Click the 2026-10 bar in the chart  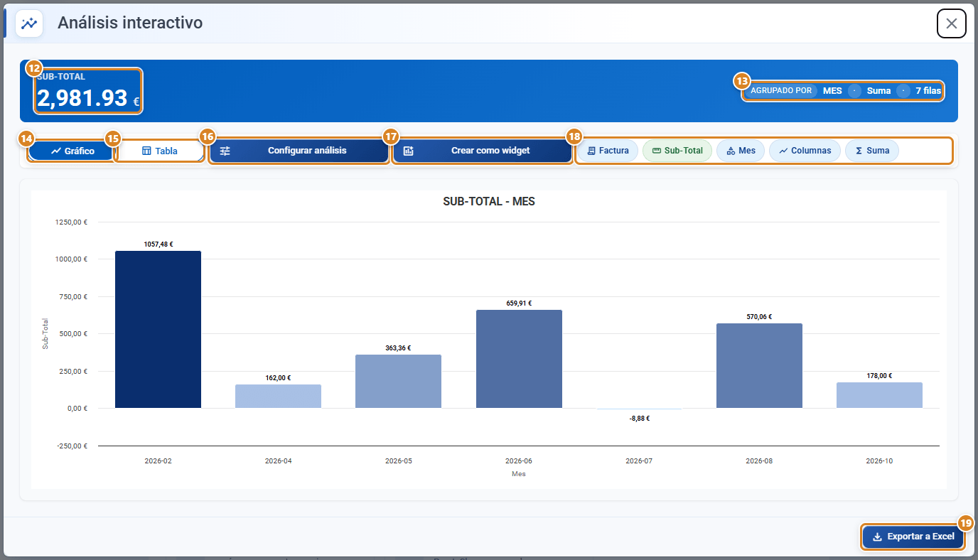879,395
